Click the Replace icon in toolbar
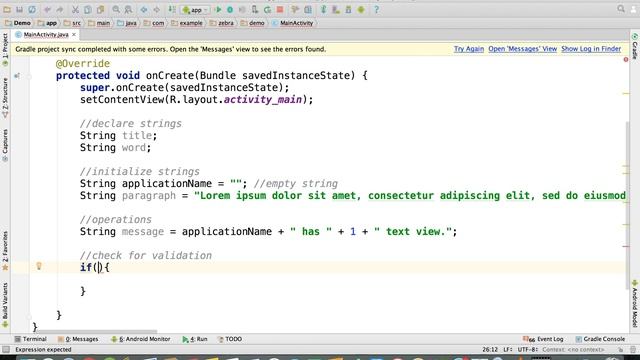The height and width of the screenshot is (360, 640). (128, 9)
